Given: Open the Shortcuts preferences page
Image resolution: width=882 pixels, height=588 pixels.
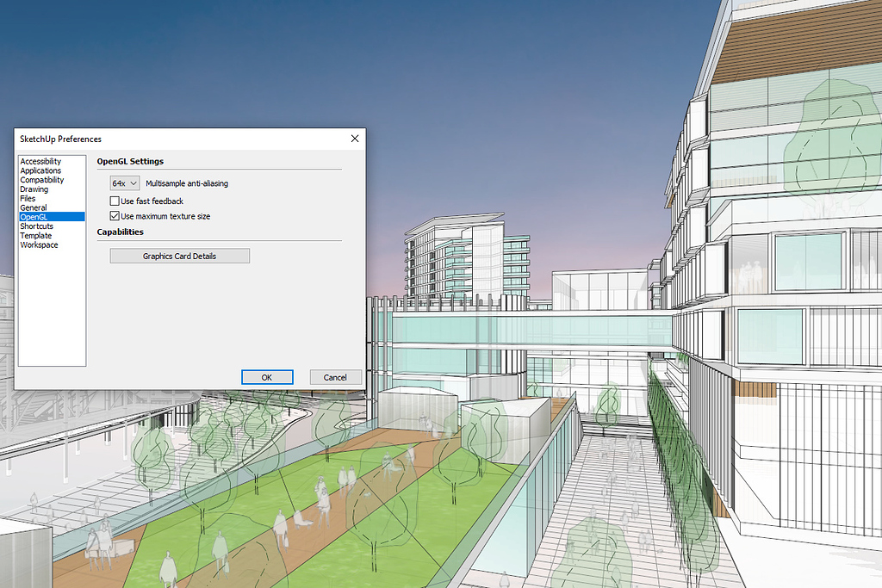Looking at the screenshot, I should [x=36, y=226].
